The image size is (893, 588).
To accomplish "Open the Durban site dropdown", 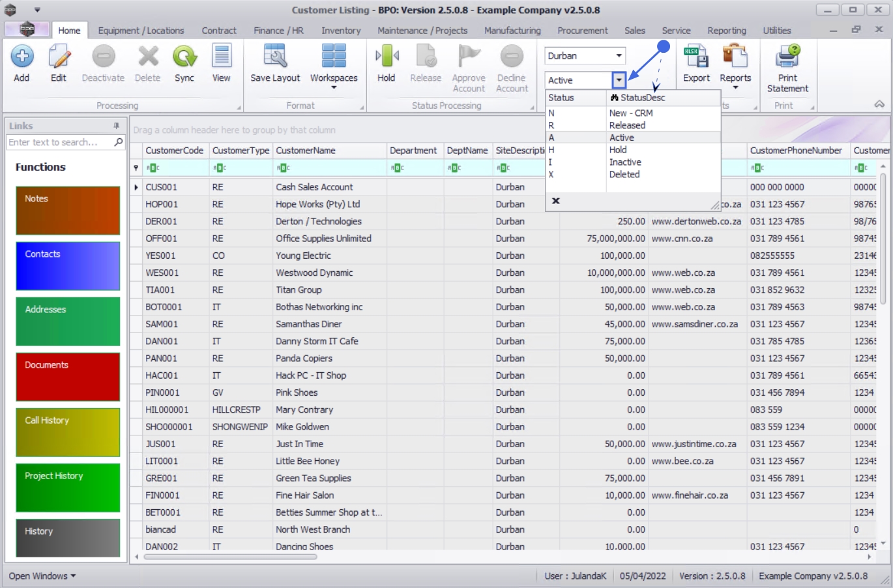I will coord(619,56).
